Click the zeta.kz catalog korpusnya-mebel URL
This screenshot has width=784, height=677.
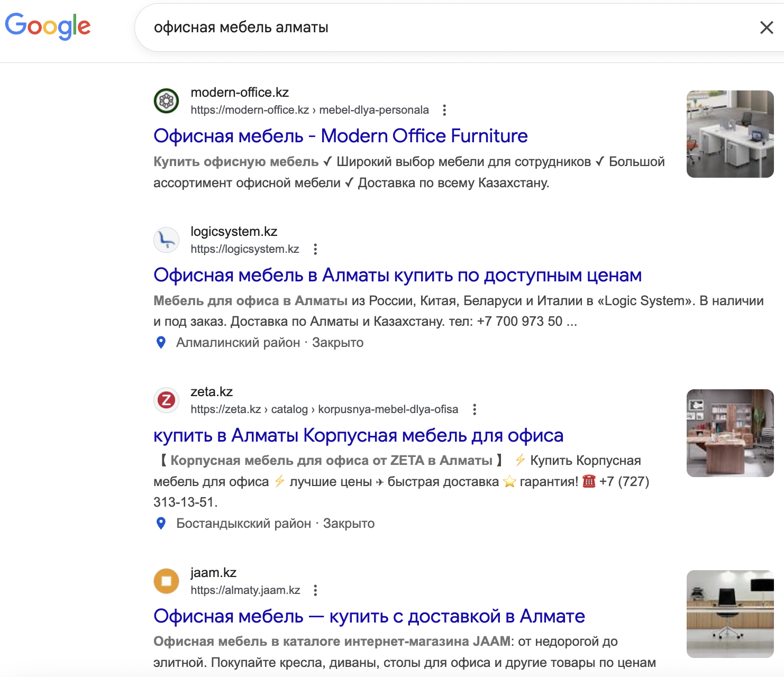pyautogui.click(x=324, y=409)
